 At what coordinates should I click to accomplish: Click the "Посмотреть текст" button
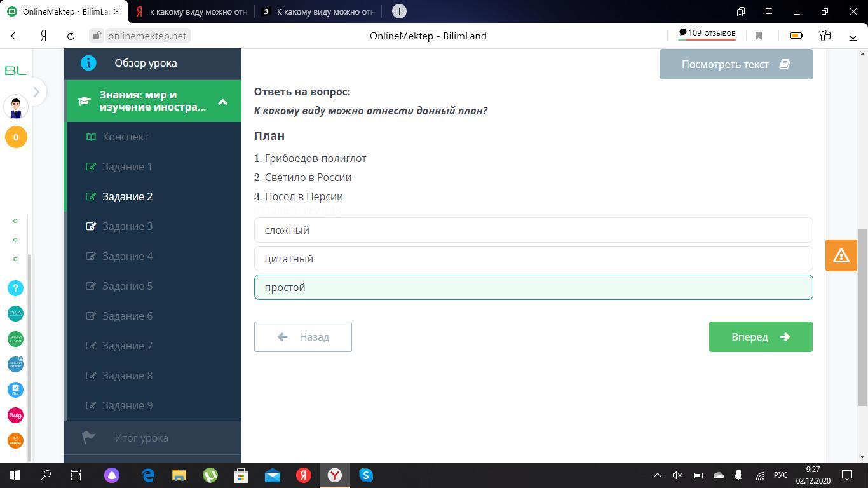[736, 64]
